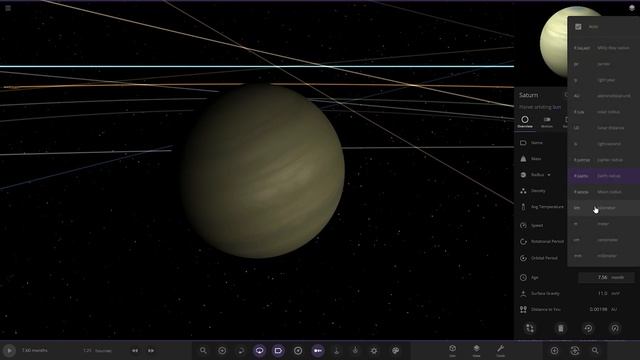Select lightsecond unit option
The height and width of the screenshot is (360, 640).
point(604,144)
